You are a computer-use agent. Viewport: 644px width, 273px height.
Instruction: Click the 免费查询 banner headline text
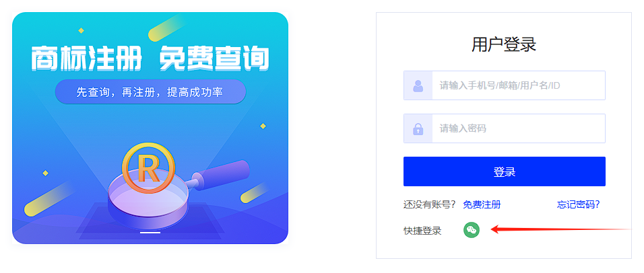coord(214,58)
